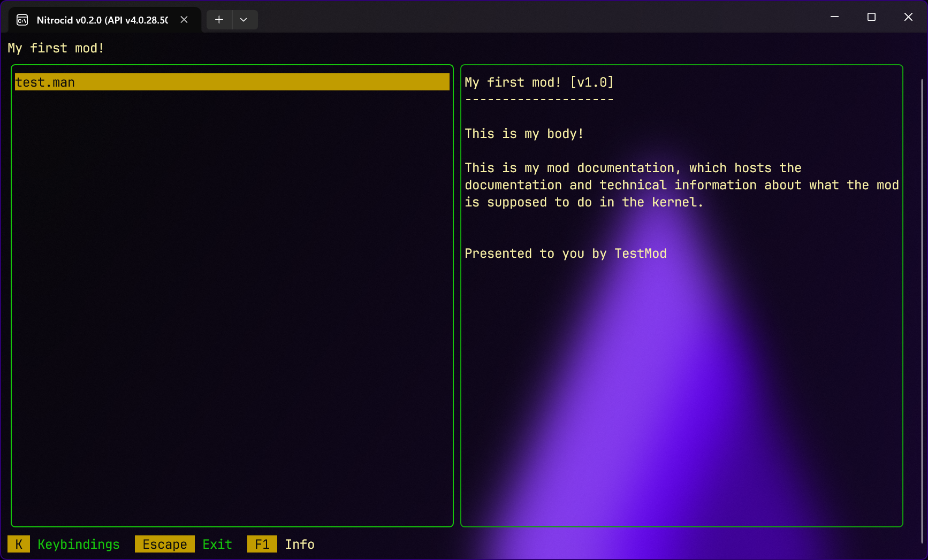Viewport: 928px width, 560px height.
Task: Maximize the terminal window
Action: 871,17
